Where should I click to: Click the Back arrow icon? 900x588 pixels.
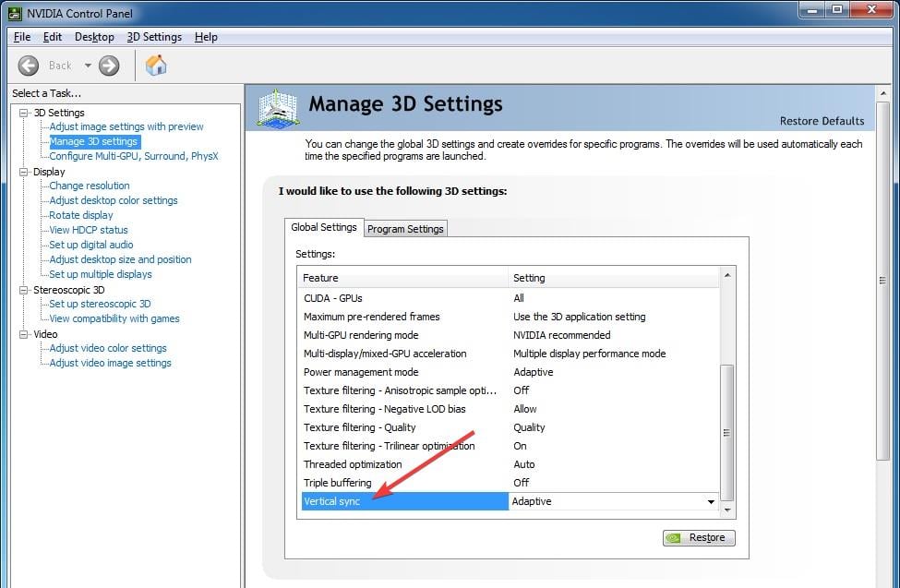point(29,66)
